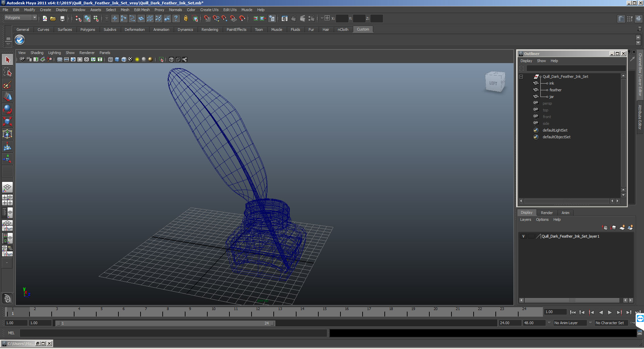This screenshot has height=349, width=644.
Task: Collapse Quill_Dark_Feather_Ink_Set in Outliner
Action: pos(521,77)
